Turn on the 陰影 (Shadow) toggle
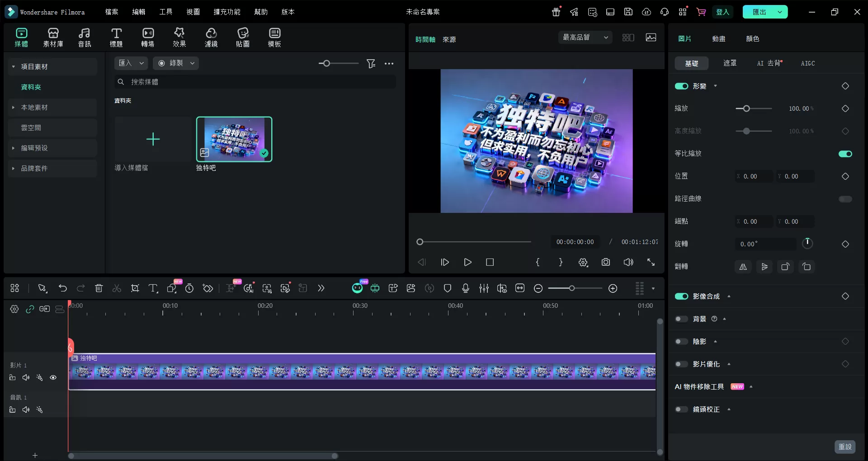This screenshot has height=461, width=868. point(681,341)
